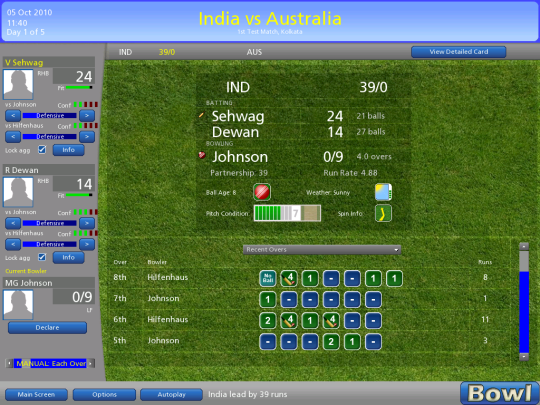Go to Main Screen
Viewport: 540px width, 405px height.
36,394
